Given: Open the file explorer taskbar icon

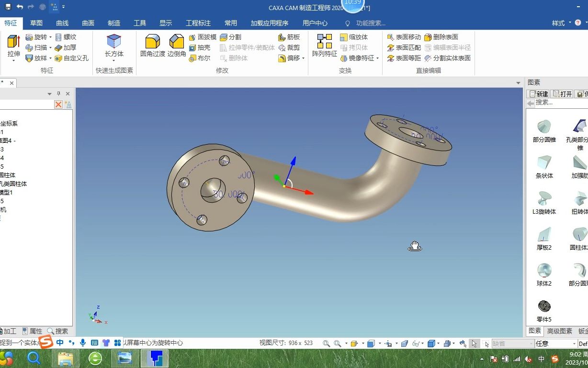Looking at the screenshot, I should (x=66, y=358).
